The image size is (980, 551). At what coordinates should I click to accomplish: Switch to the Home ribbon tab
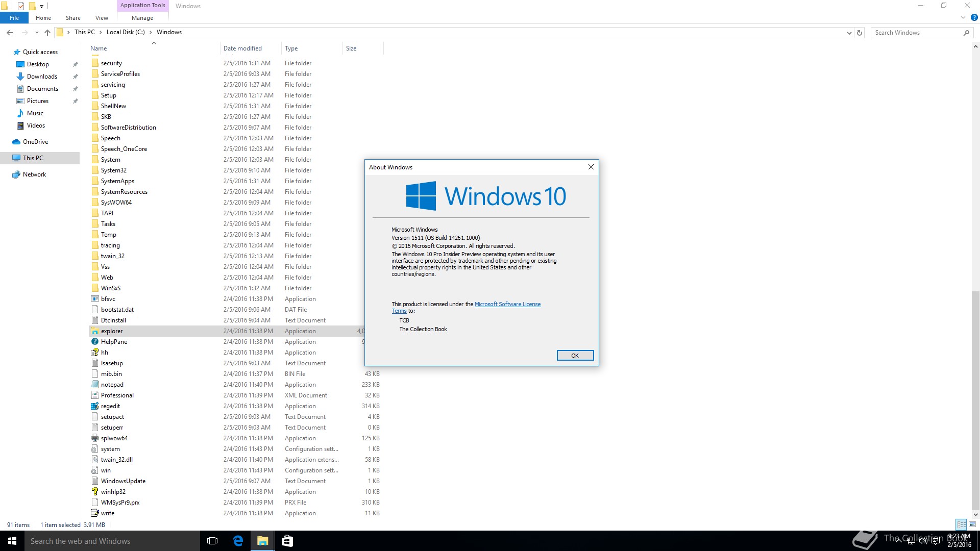pyautogui.click(x=43, y=18)
